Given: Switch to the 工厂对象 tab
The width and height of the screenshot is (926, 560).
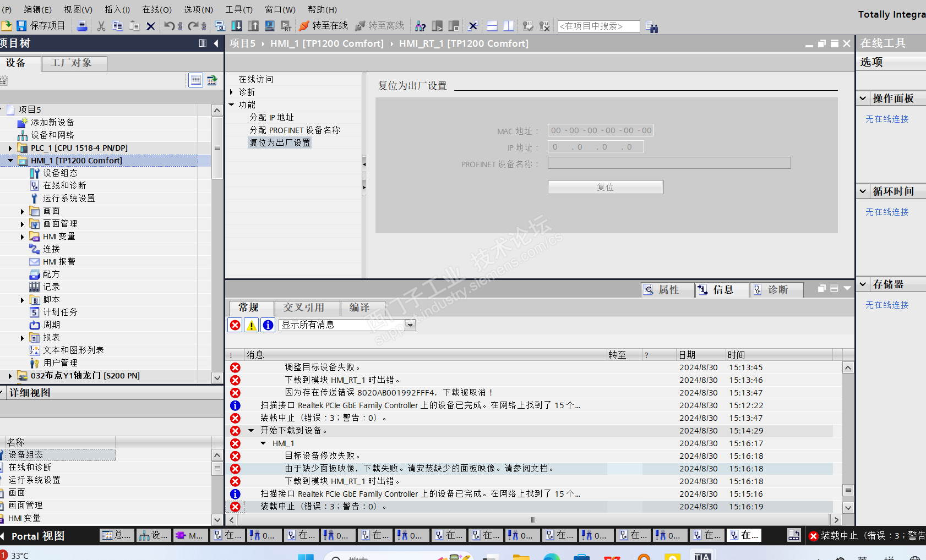Looking at the screenshot, I should point(74,63).
